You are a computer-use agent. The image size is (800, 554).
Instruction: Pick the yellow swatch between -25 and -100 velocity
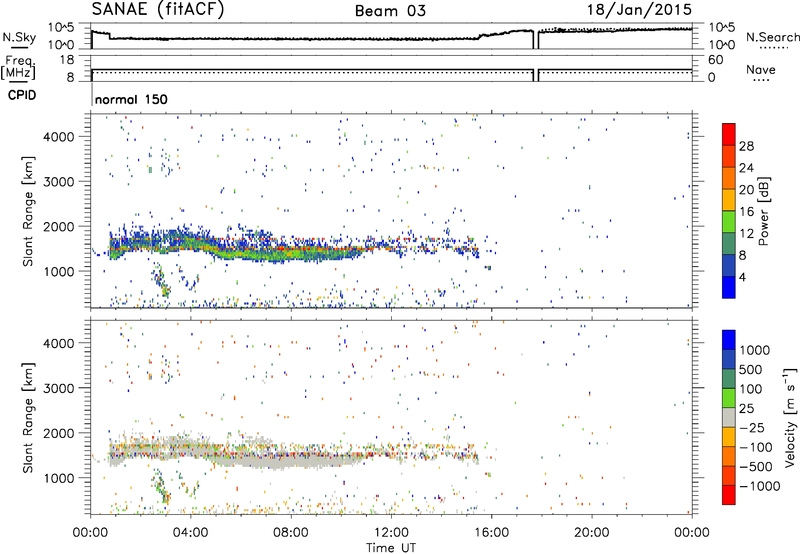tap(729, 437)
